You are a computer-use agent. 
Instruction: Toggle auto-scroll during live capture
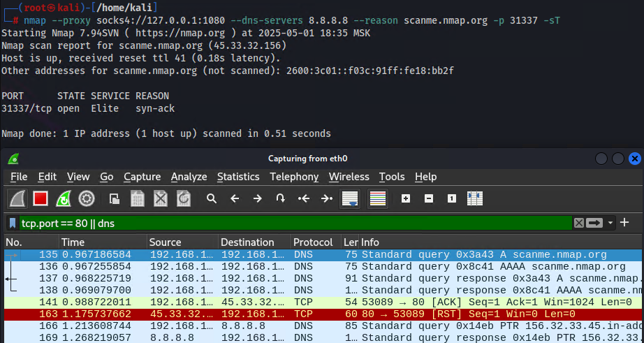coord(349,198)
